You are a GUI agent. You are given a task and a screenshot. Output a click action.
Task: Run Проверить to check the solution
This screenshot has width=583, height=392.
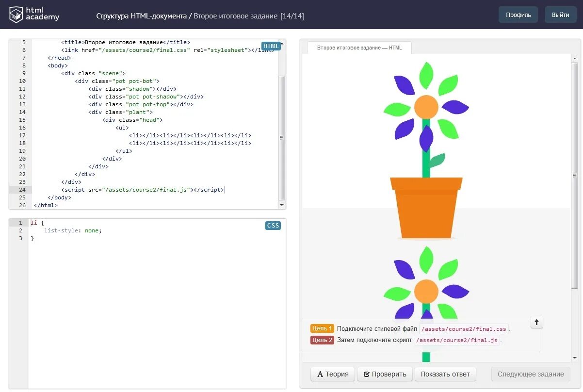point(385,374)
